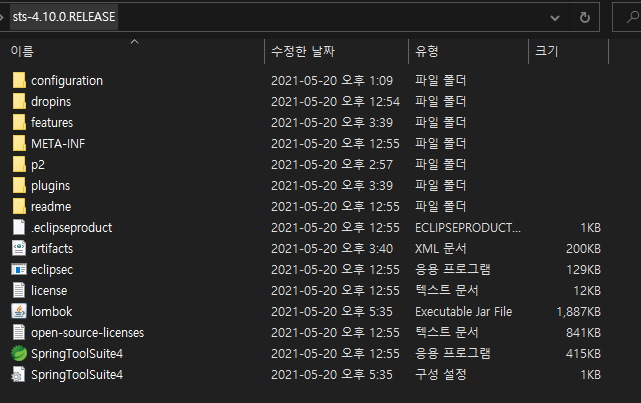Viewport: 641px width, 403px height.
Task: Sort by the 크기 column header
Action: 547,51
